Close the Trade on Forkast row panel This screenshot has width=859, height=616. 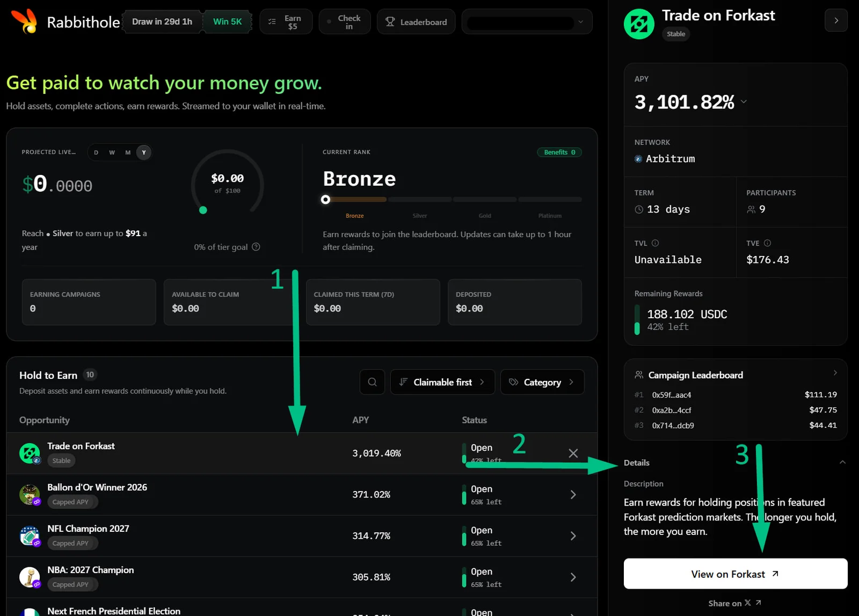coord(573,453)
